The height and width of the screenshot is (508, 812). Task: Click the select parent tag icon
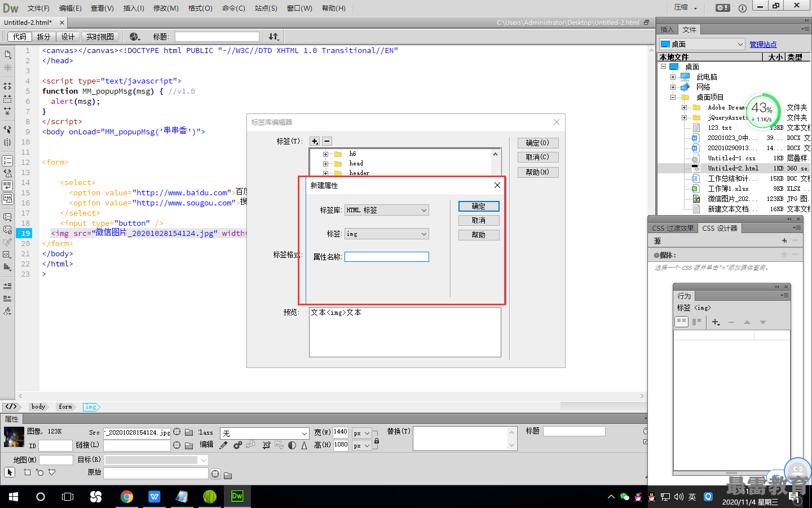7,129
